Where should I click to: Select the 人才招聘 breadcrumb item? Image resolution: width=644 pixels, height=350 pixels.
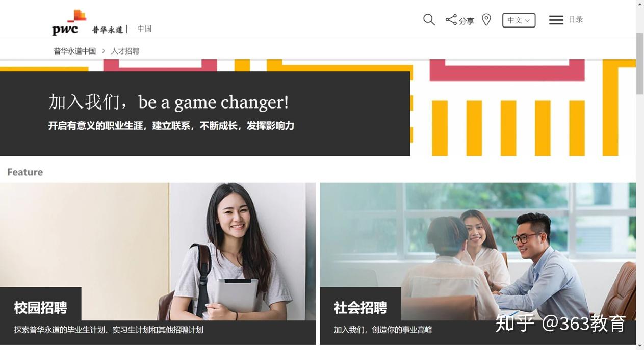tap(125, 51)
